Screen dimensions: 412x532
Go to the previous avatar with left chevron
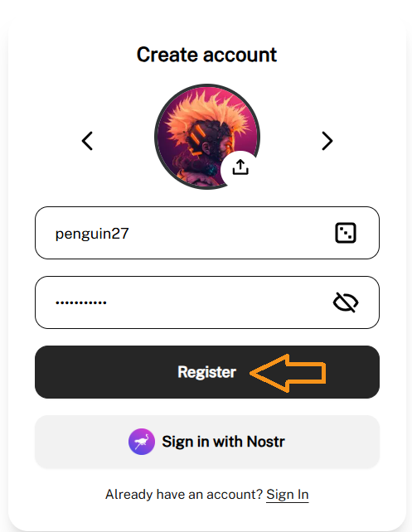(x=87, y=141)
